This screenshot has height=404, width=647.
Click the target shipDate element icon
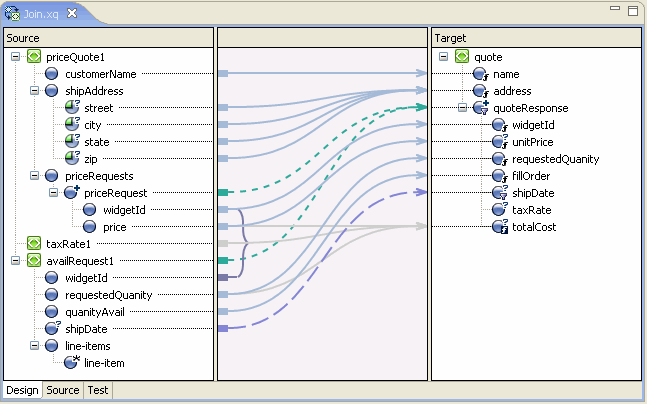[x=500, y=192]
